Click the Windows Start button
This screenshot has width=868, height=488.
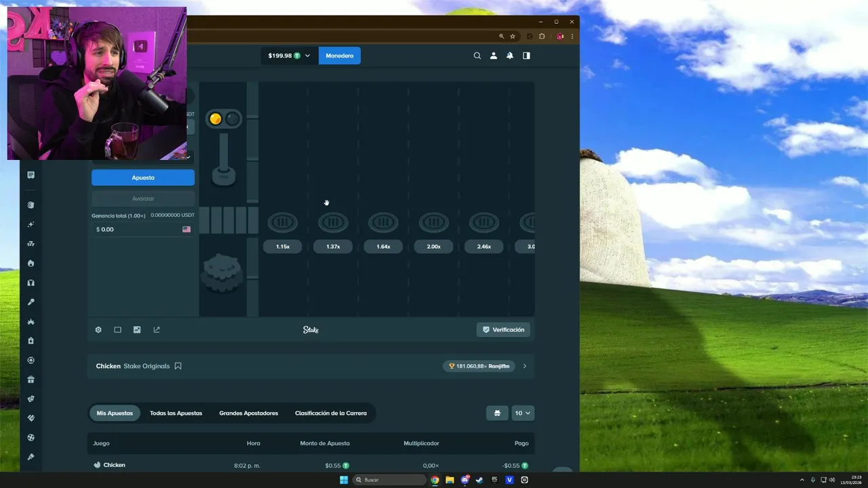344,480
